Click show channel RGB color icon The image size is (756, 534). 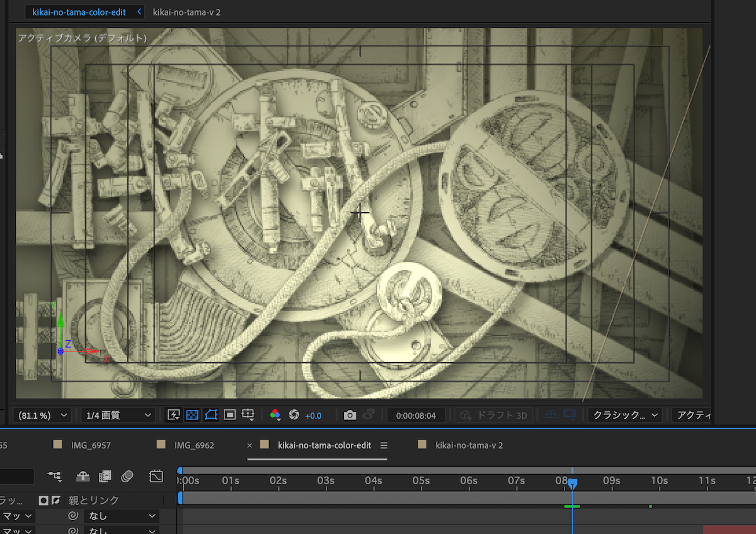(x=275, y=415)
